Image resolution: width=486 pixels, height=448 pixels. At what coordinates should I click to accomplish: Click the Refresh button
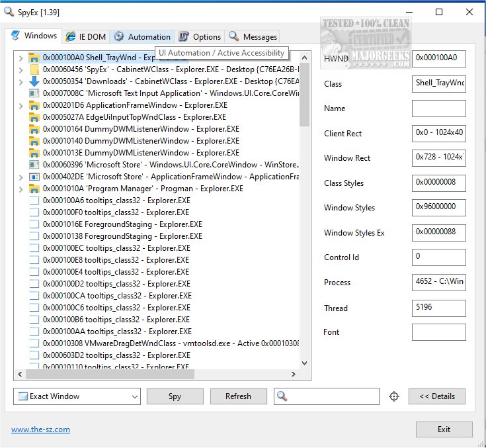[238, 396]
